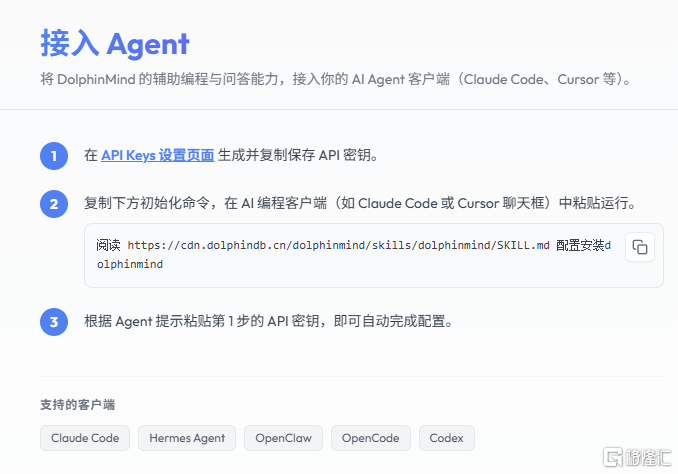Select the OpenClaw client chip
Image resolution: width=678 pixels, height=474 pixels.
[283, 438]
